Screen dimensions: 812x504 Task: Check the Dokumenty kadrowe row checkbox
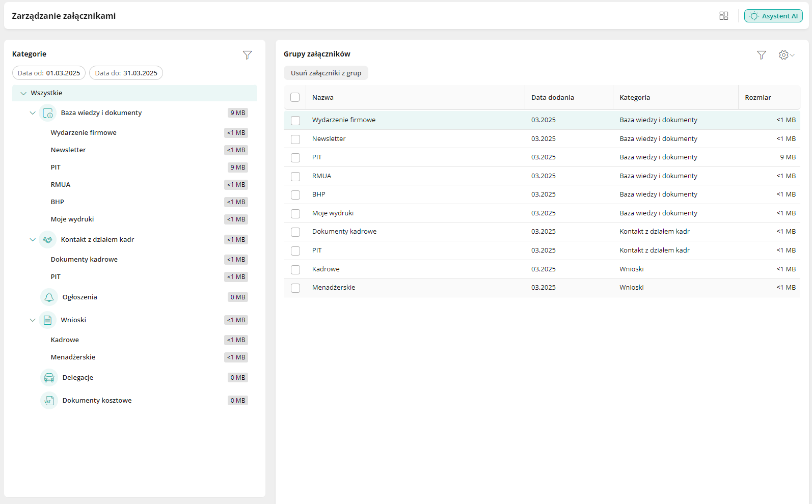(x=295, y=232)
